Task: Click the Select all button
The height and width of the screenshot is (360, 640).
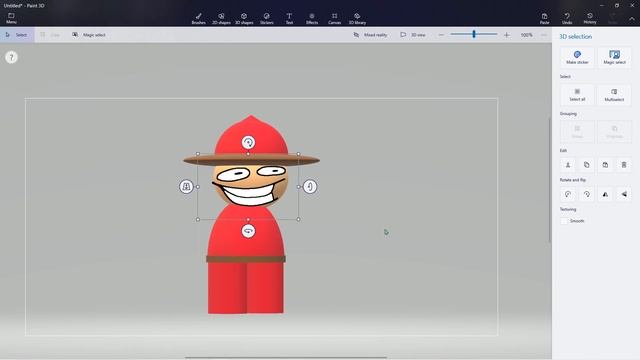Action: pyautogui.click(x=577, y=95)
